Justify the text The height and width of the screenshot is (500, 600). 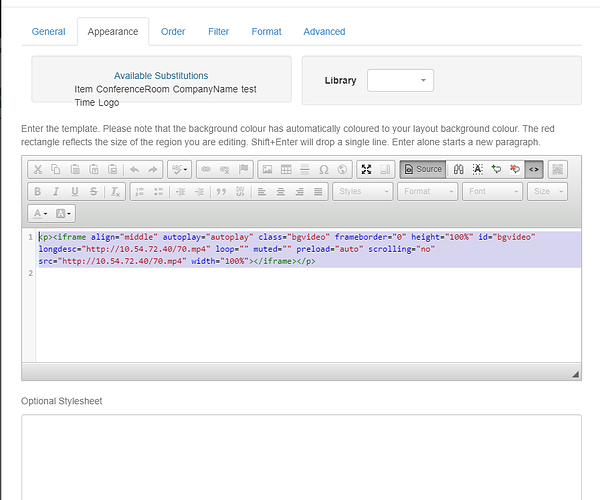pyautogui.click(x=318, y=192)
